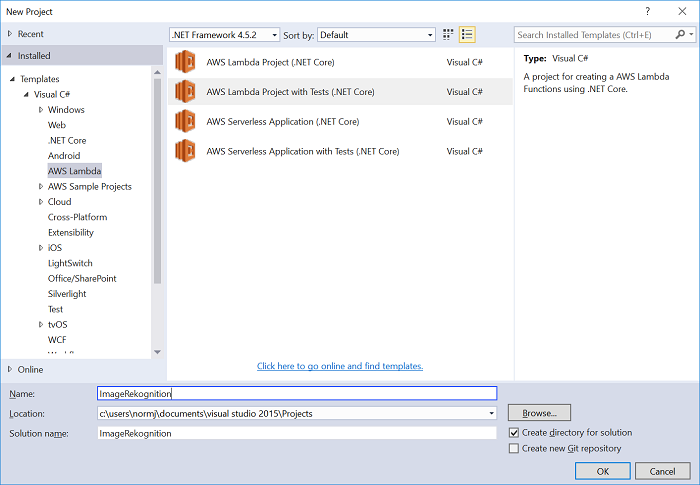700x485 pixels.
Task: Expand the tvOS tree node
Action: tap(41, 324)
